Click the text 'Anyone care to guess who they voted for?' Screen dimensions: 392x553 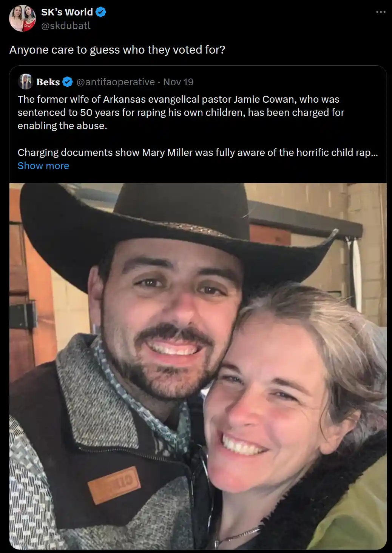tap(117, 50)
